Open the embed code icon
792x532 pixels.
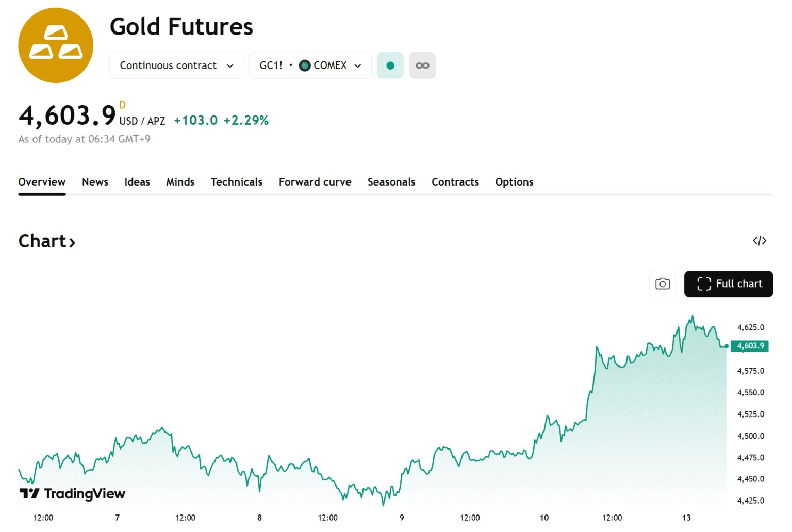point(759,241)
